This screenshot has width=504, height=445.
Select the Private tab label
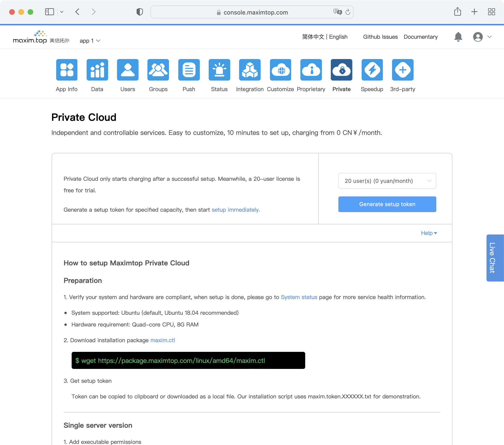pos(342,89)
